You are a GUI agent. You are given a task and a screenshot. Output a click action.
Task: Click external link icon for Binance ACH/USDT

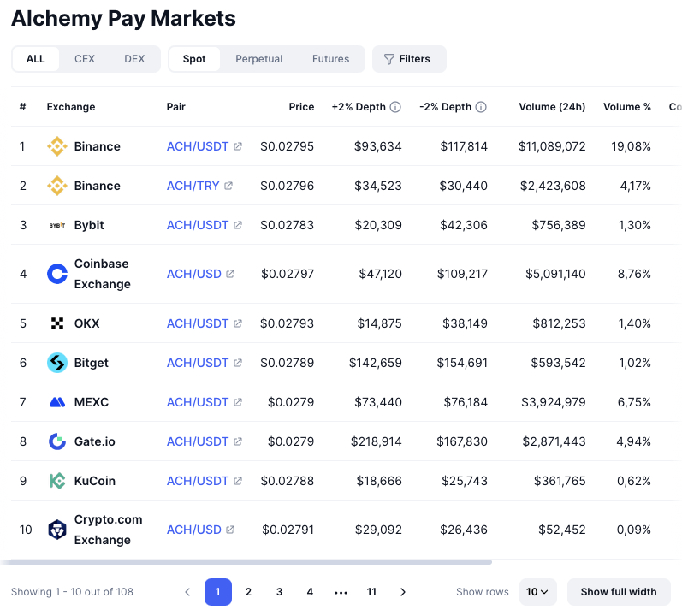(238, 146)
